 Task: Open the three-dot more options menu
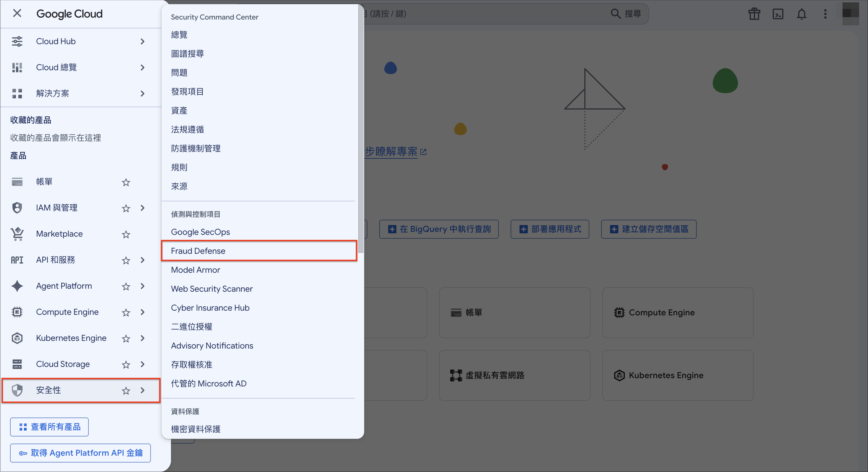tap(825, 14)
